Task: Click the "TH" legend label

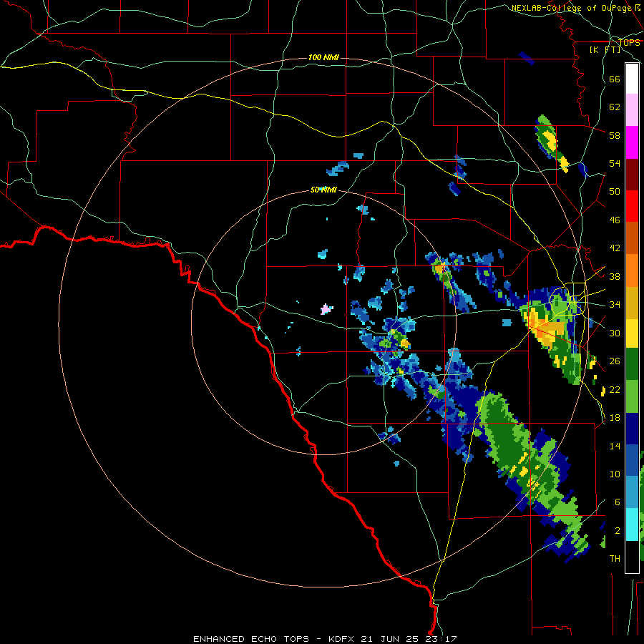Action: (x=615, y=559)
